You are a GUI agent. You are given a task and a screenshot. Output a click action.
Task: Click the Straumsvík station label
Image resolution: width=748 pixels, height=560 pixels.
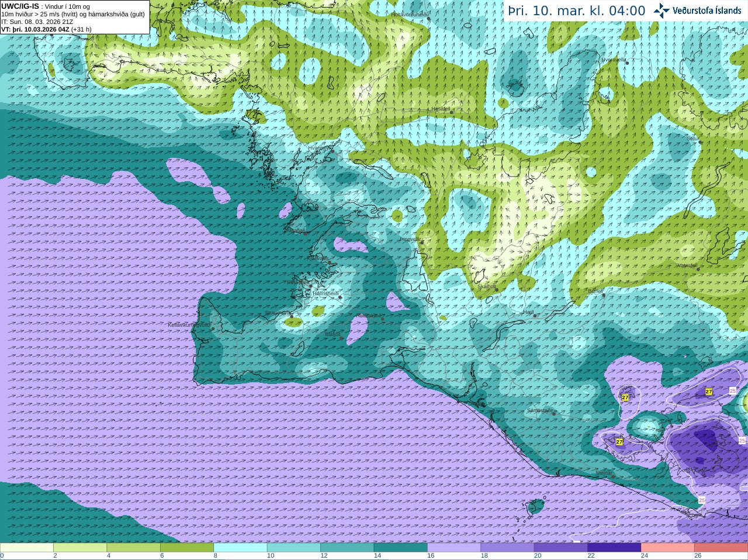pos(277,313)
